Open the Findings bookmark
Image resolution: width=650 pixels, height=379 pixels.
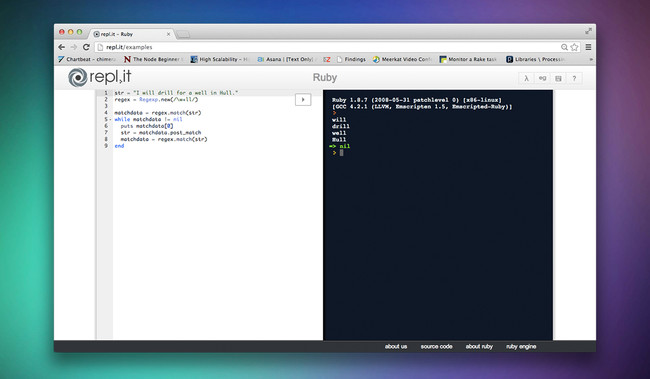(x=351, y=59)
